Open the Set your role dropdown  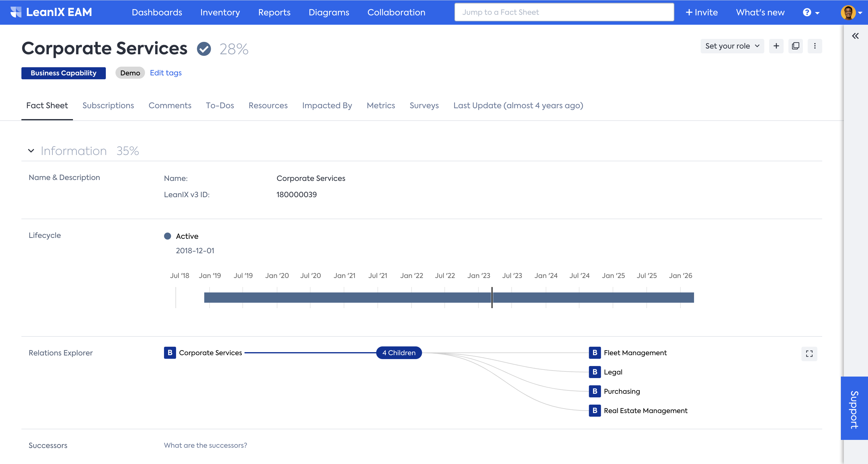tap(732, 46)
